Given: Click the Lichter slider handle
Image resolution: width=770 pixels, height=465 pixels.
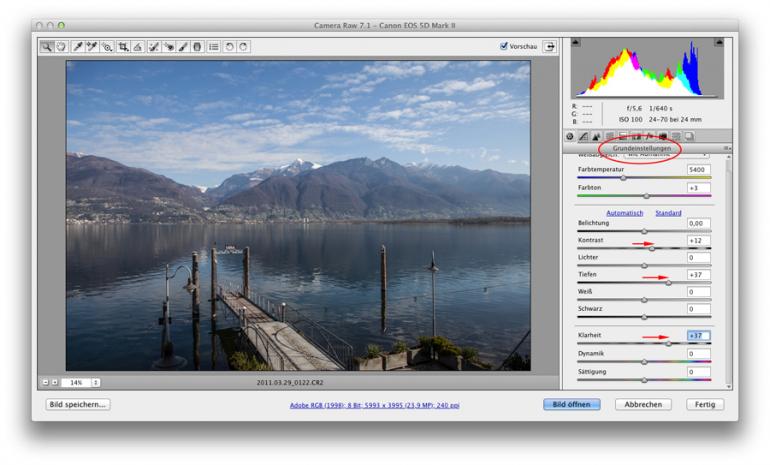Looking at the screenshot, I should (644, 266).
